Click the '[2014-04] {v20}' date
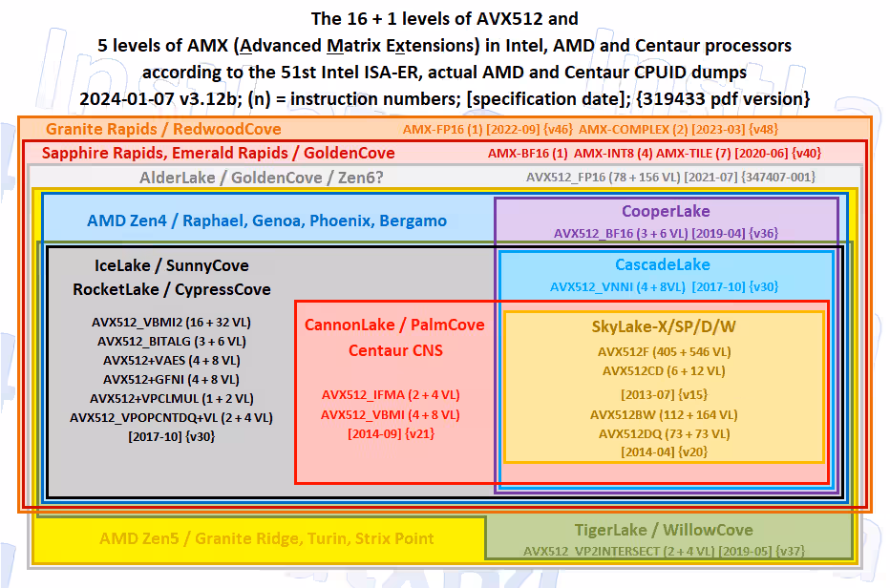The width and height of the screenshot is (890, 588). [x=664, y=452]
